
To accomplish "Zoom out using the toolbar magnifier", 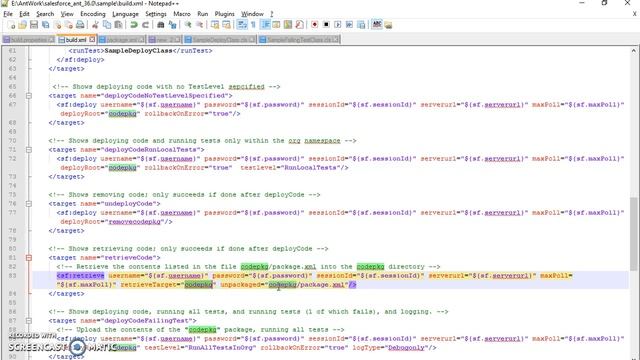I will pos(200,25).
